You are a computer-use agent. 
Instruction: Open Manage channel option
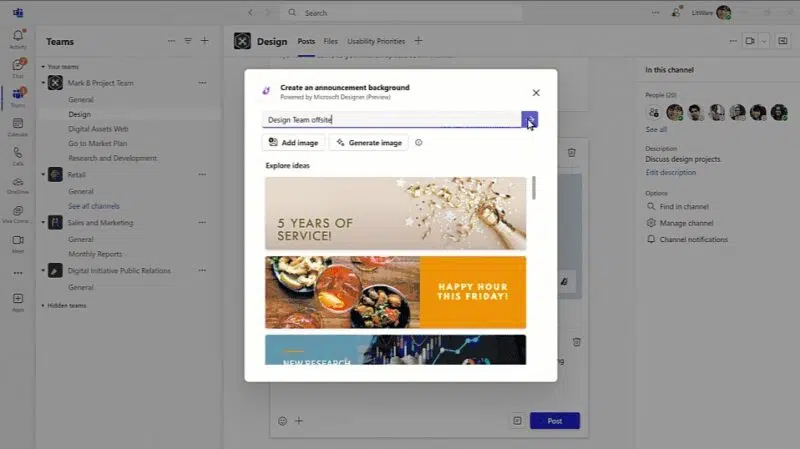[680, 223]
